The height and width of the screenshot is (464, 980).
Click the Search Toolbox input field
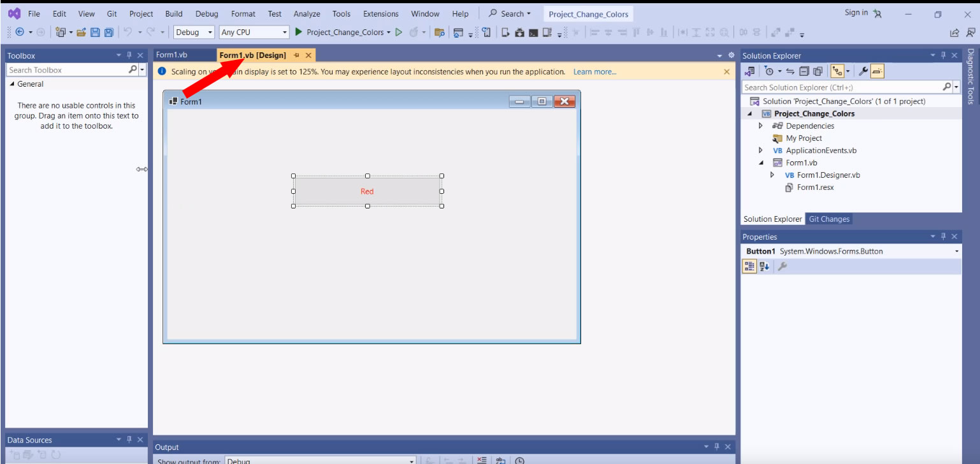pyautogui.click(x=67, y=70)
